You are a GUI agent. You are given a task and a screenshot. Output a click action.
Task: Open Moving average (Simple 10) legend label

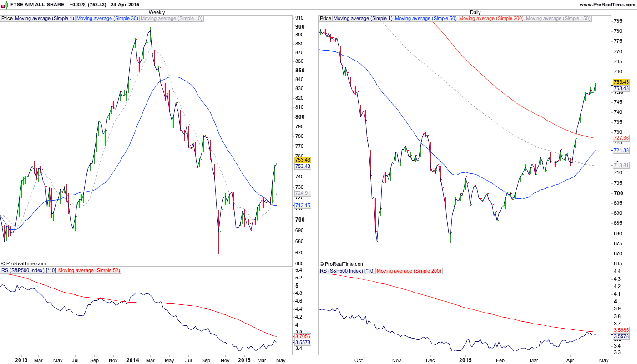pos(172,19)
